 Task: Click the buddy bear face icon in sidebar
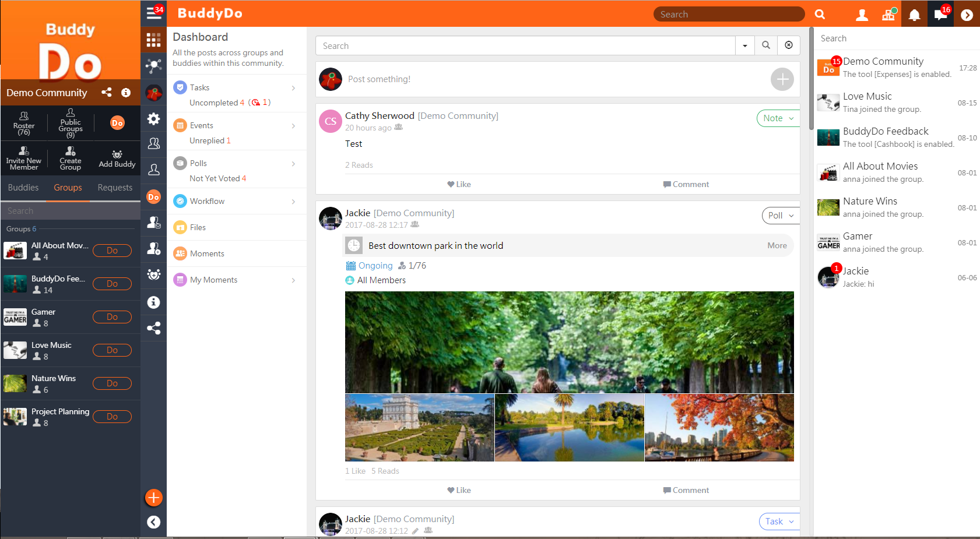point(153,274)
